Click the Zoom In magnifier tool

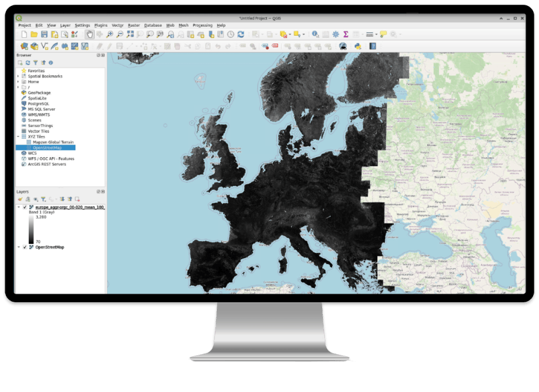[110, 34]
